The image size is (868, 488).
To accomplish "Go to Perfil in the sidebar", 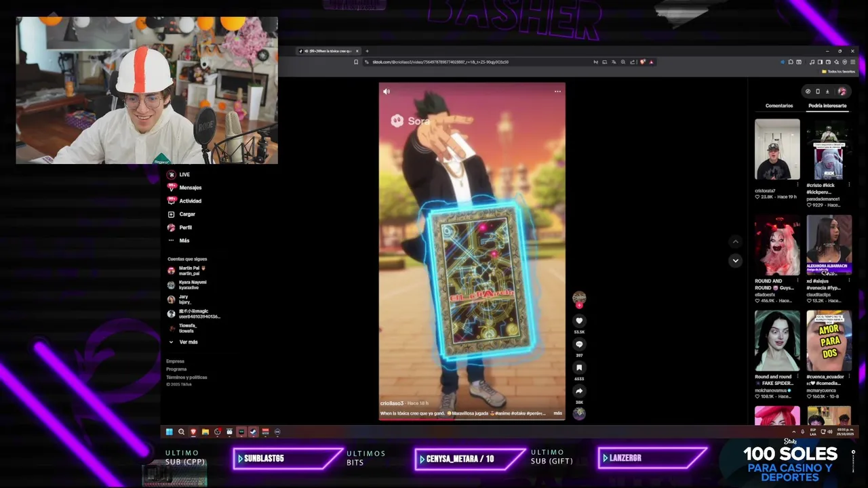I will pos(180,227).
